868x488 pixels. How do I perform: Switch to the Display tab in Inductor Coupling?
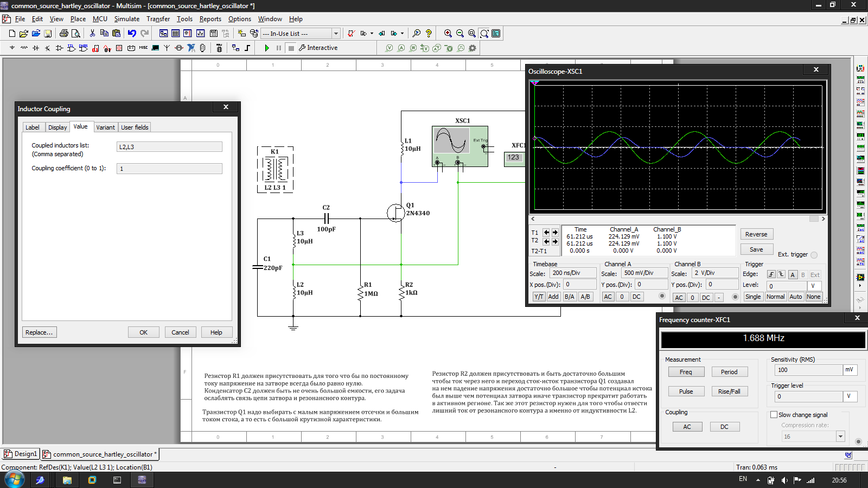pos(58,127)
